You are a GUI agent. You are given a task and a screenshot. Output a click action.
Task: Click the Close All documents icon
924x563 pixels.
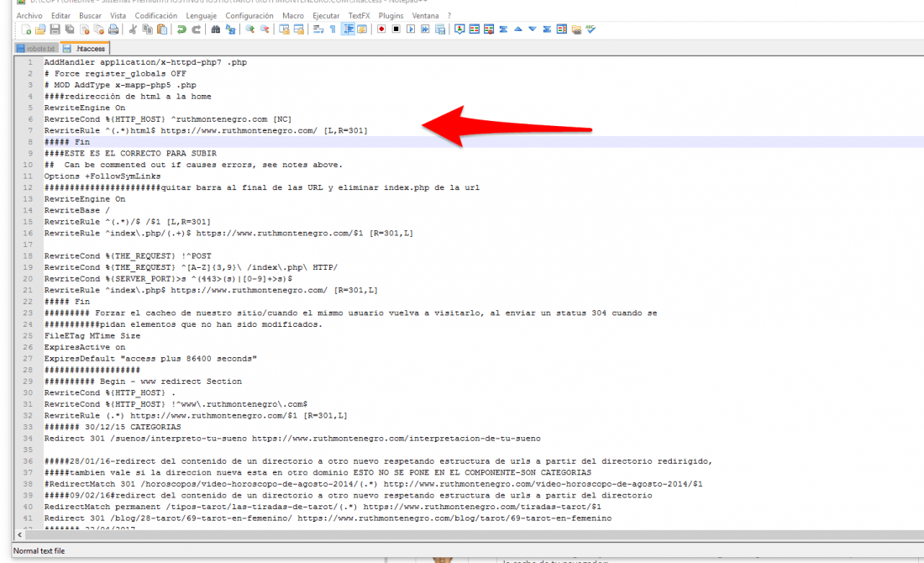click(99, 29)
